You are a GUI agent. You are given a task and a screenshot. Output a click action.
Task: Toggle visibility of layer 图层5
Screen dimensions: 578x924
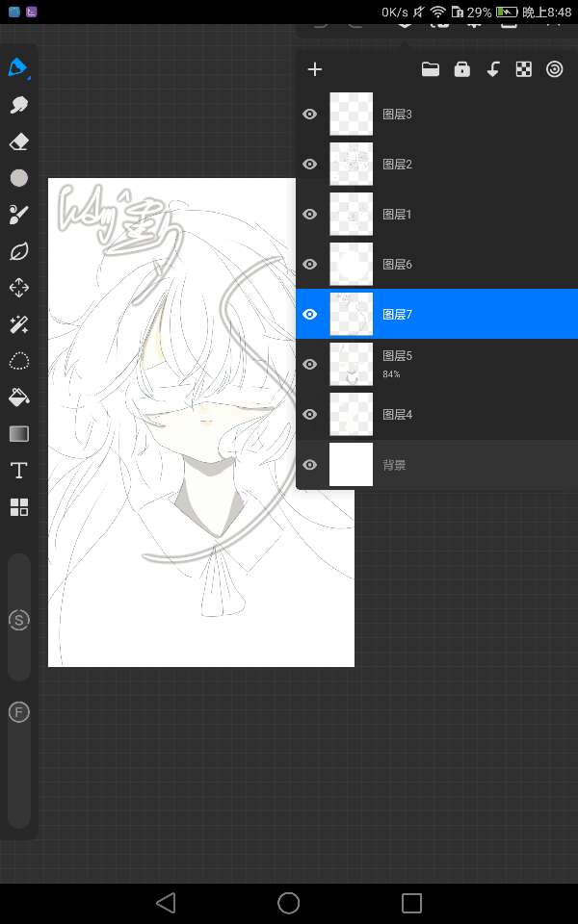[309, 364]
